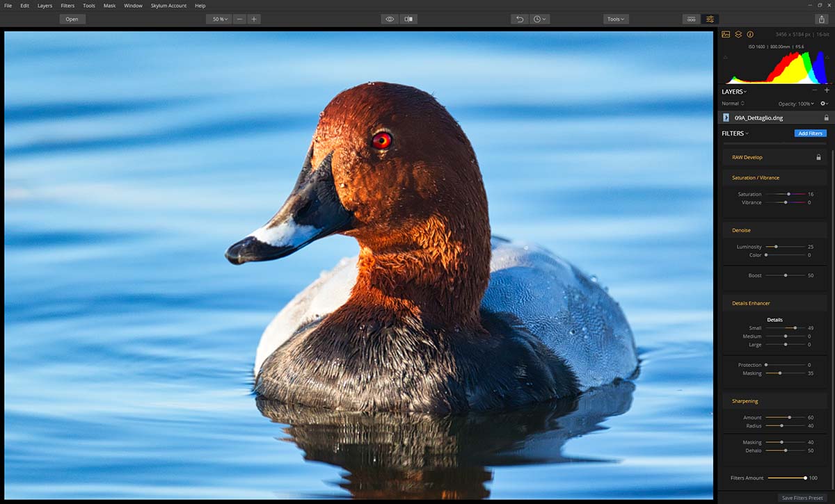Image resolution: width=835 pixels, height=504 pixels.
Task: Toggle the eye preview icon in toolbar
Action: point(390,19)
